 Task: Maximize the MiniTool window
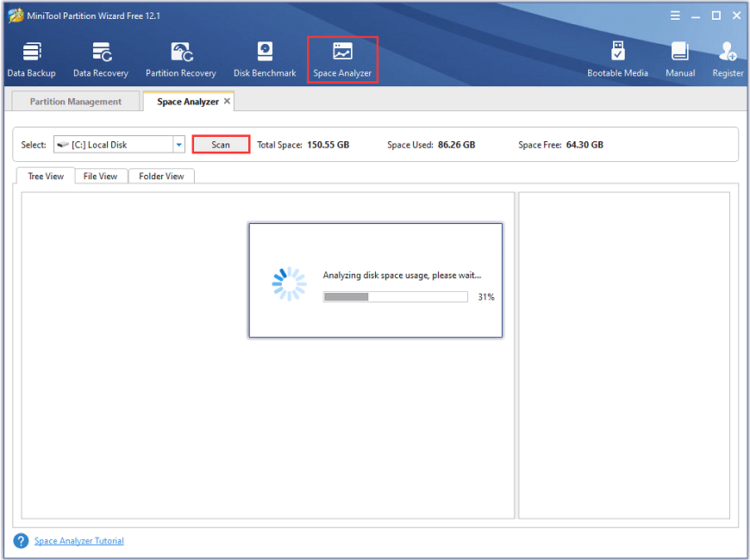click(x=716, y=16)
